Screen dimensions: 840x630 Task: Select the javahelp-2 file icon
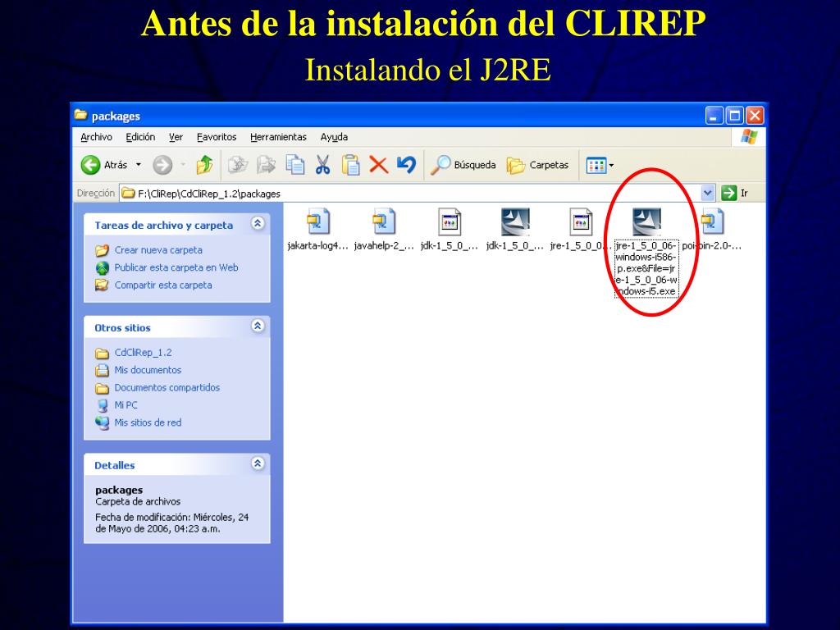[384, 221]
